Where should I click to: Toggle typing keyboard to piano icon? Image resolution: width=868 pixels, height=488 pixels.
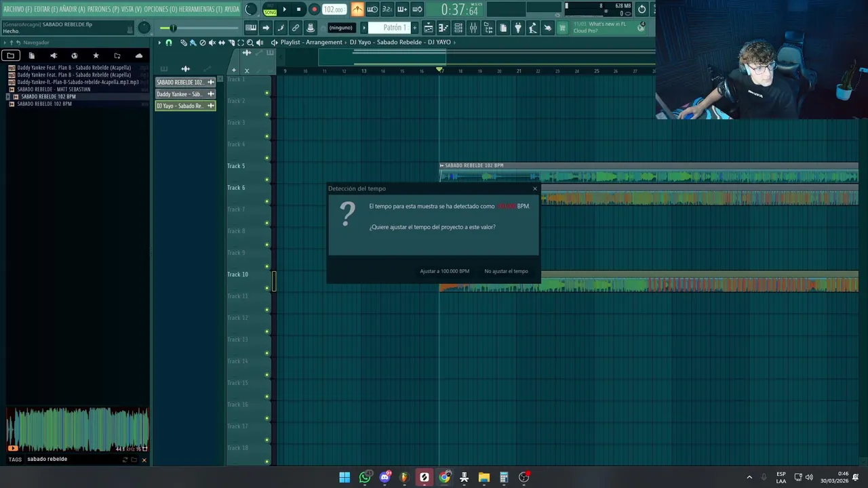251,28
